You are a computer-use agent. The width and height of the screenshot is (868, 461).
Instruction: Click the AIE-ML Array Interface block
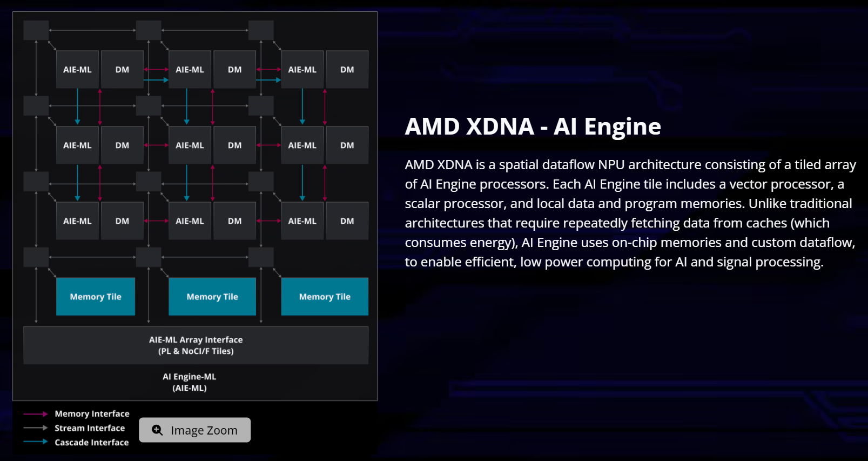tap(196, 345)
